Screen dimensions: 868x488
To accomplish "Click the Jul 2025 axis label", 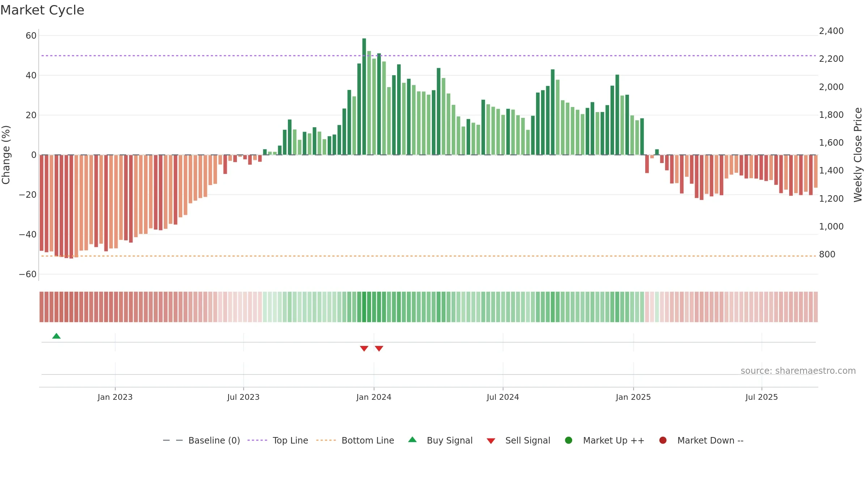I will [762, 397].
